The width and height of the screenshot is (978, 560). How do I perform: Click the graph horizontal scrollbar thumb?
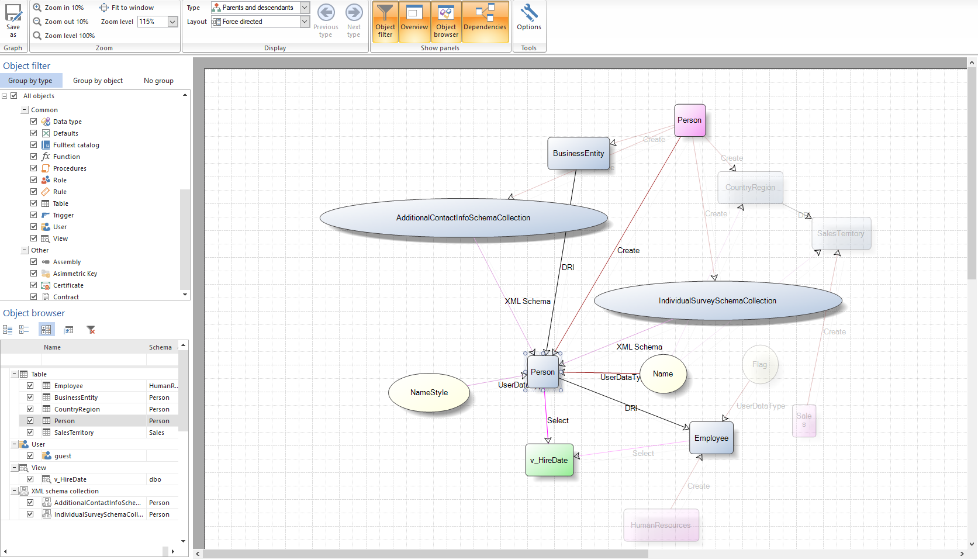coord(426,554)
